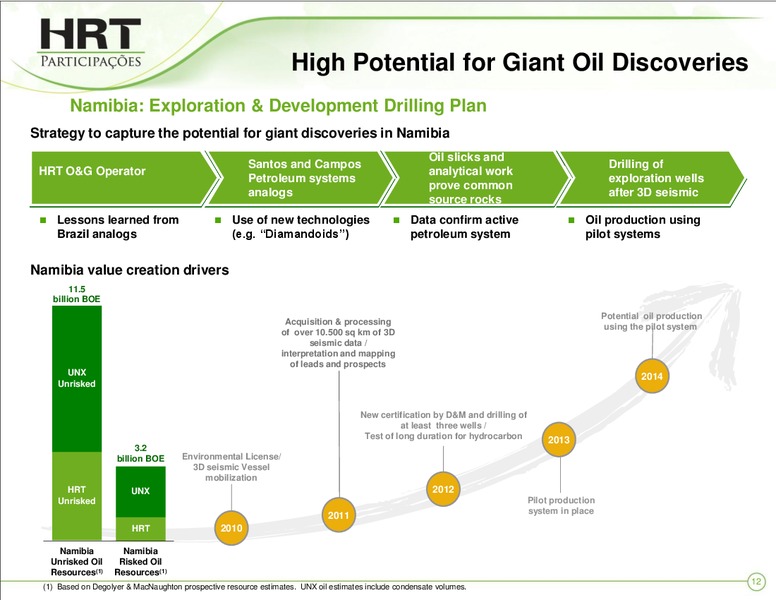Click Drilling of exploration wells arrow

651,178
